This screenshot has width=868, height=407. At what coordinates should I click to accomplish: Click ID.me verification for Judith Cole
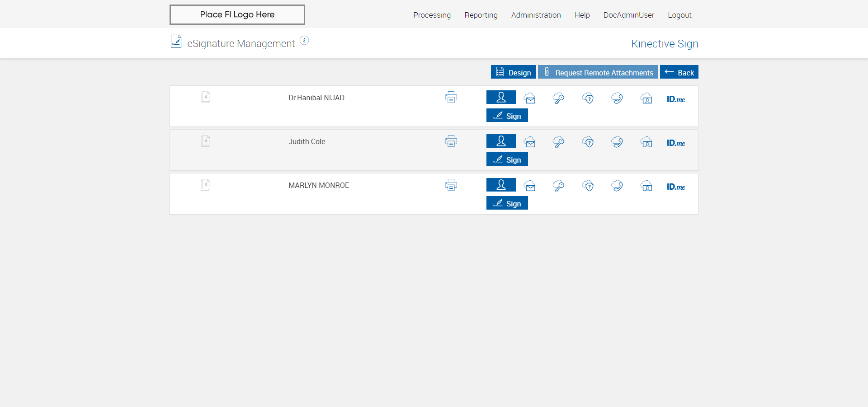(x=675, y=143)
